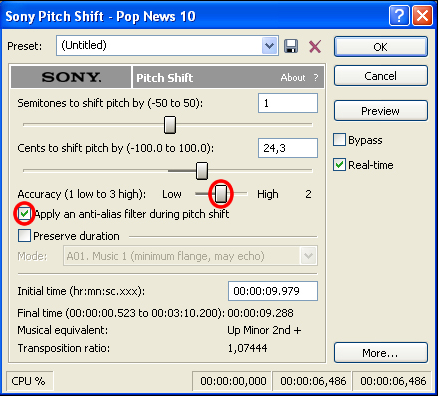Click the Cancel button

pos(381,76)
